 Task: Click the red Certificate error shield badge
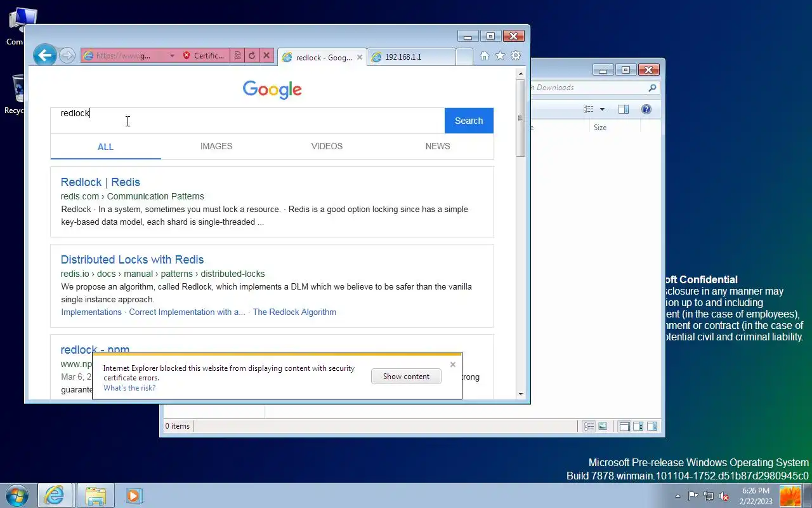pos(203,56)
